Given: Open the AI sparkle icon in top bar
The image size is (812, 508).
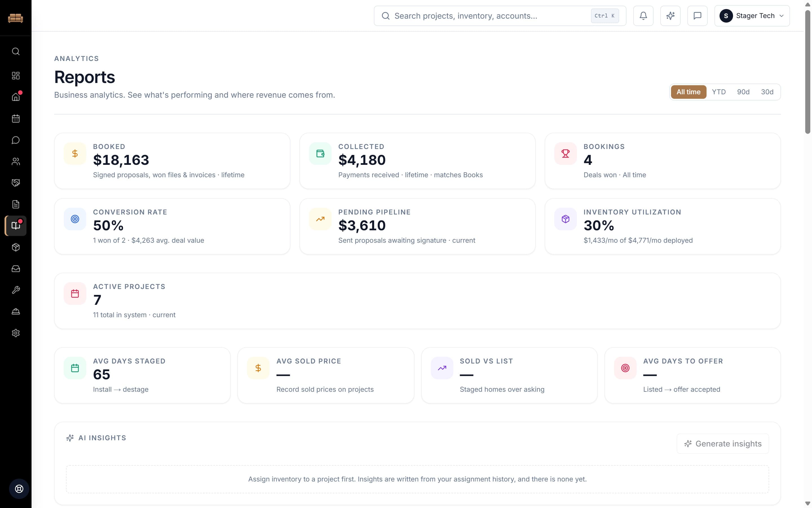Looking at the screenshot, I should tap(670, 16).
